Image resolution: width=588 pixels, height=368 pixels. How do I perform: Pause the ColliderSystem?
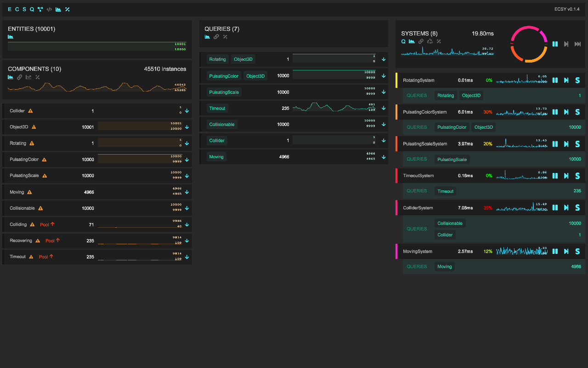tap(555, 207)
